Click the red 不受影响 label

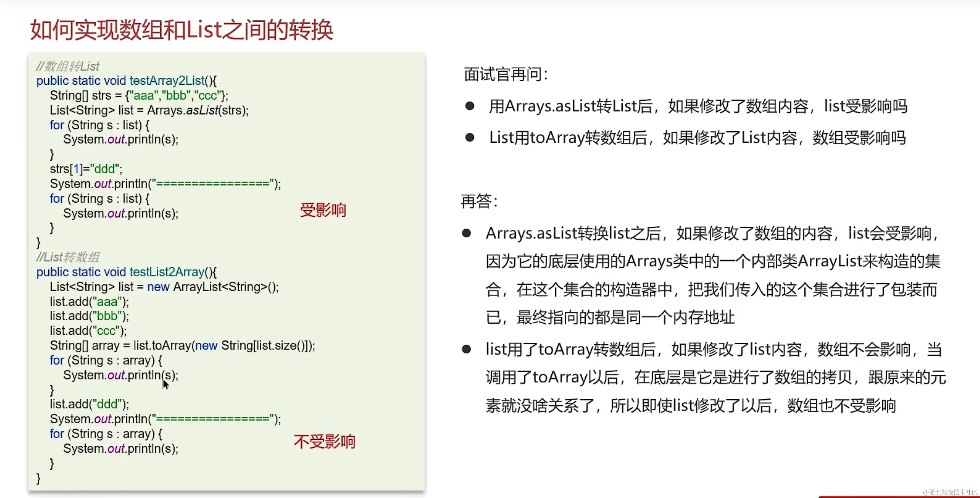tap(324, 442)
